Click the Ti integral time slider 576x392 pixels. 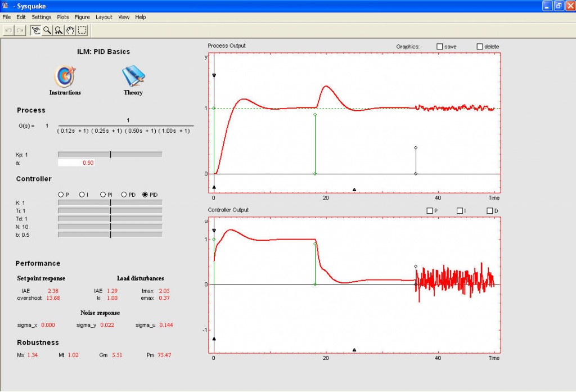point(110,210)
